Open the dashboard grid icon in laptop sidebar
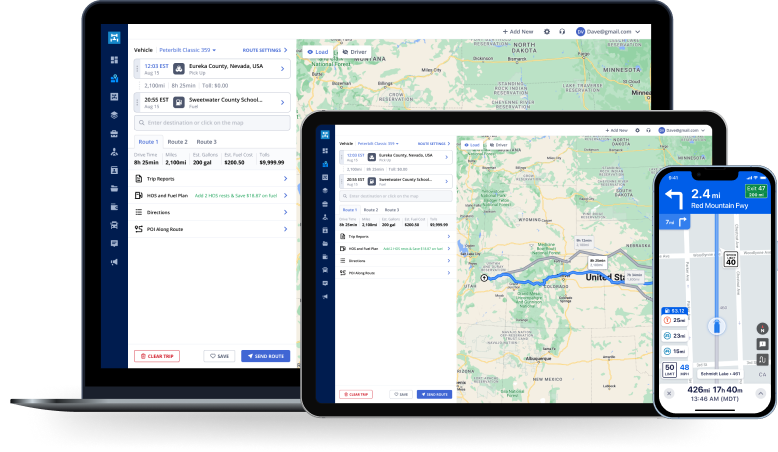The height and width of the screenshot is (452, 778). tap(114, 60)
